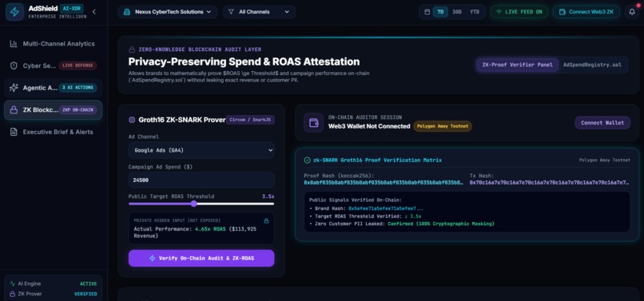Open the Nexus CyberTech Solutions dropdown
The height and width of the screenshot is (301, 644).
[168, 12]
